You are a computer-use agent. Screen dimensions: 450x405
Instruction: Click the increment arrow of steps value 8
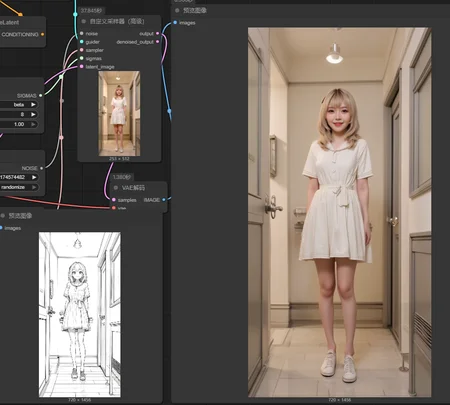pyautogui.click(x=33, y=114)
